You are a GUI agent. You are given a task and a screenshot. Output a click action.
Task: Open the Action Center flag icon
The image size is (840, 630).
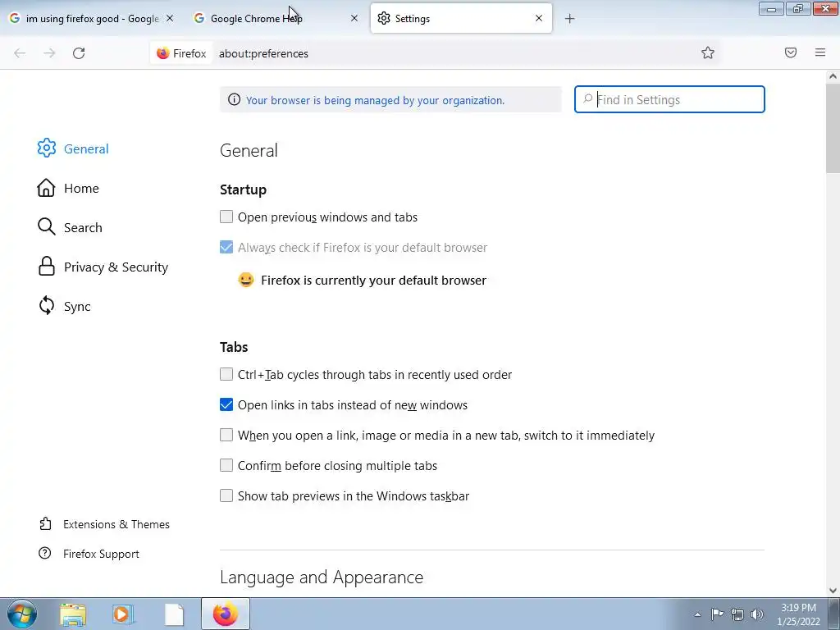pyautogui.click(x=717, y=614)
